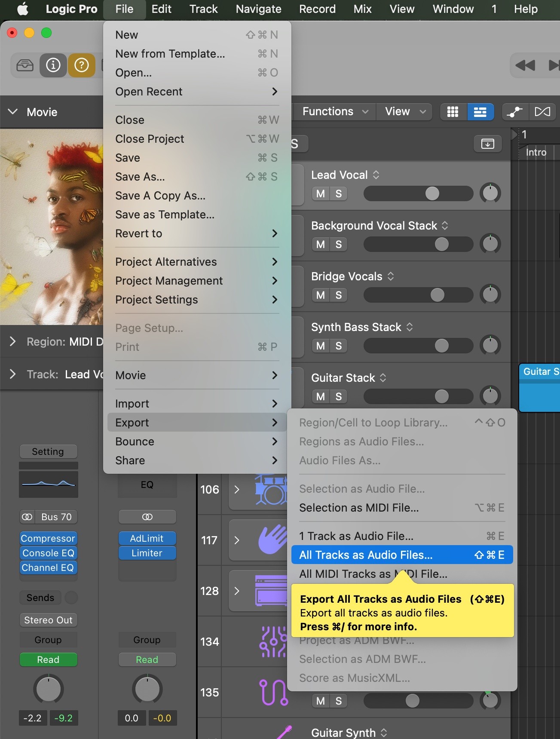Solo the Lead Vocal track
This screenshot has width=560, height=739.
point(339,194)
